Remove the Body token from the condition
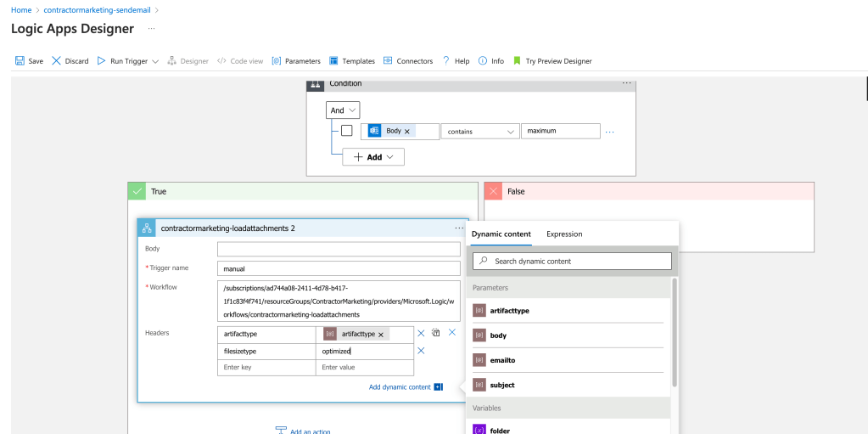Viewport: 868px width, 434px height. tap(407, 132)
